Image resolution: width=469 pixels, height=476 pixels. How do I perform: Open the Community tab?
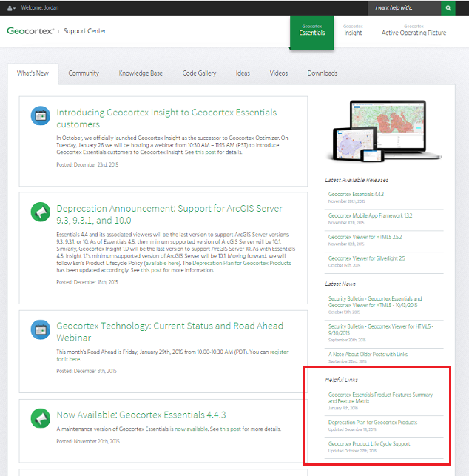tap(84, 73)
